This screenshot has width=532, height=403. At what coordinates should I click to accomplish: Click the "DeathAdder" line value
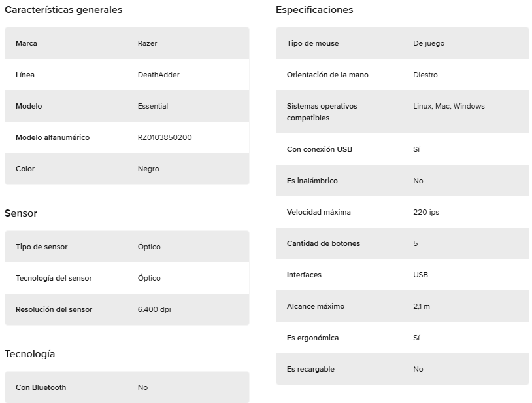click(x=158, y=75)
